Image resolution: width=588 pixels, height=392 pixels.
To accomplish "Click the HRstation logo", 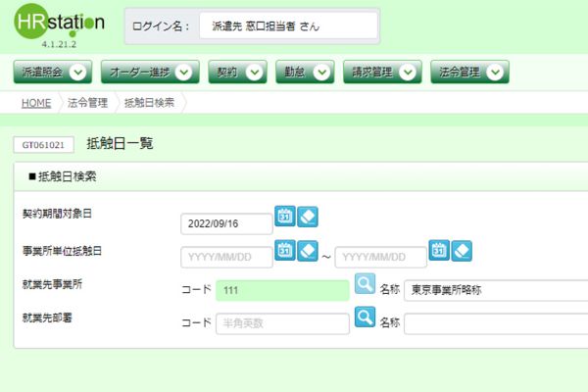I will pyautogui.click(x=61, y=25).
